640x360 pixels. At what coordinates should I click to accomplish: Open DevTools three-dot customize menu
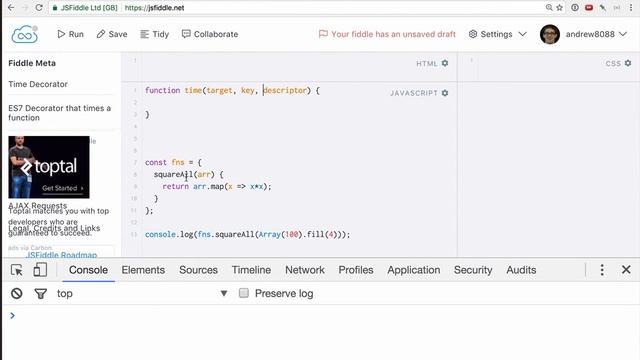coord(602,270)
